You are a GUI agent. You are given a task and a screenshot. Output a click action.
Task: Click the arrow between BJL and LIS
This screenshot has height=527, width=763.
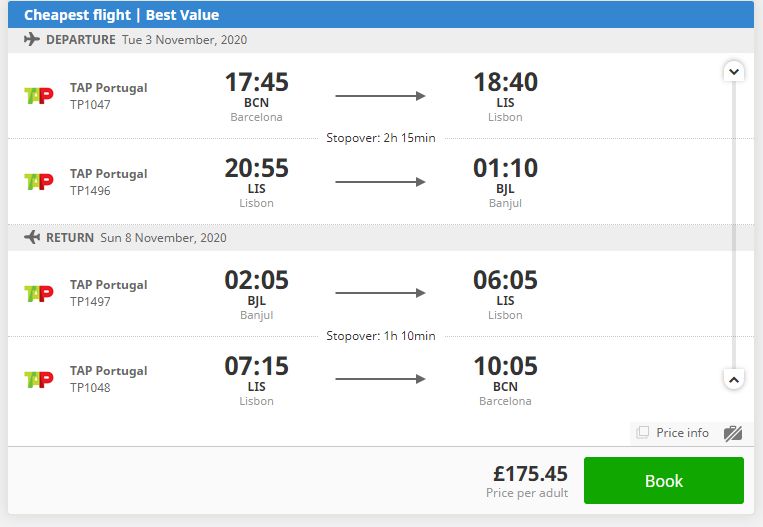381,293
